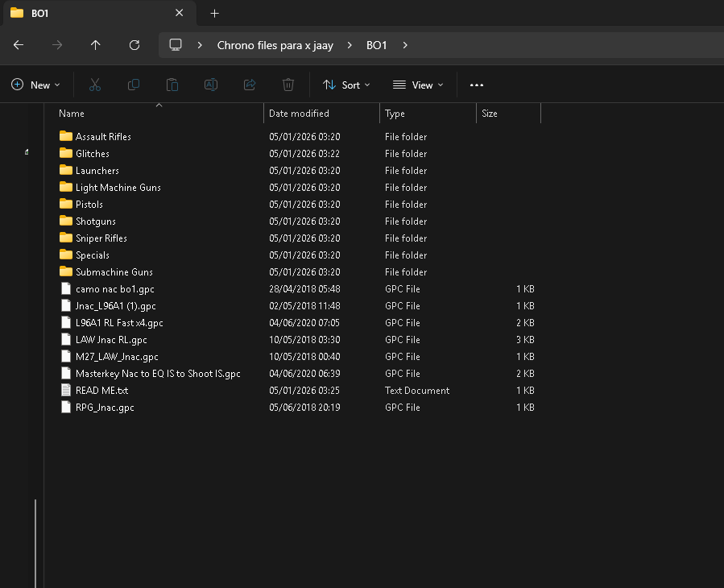
Task: Select the READ ME.txt file
Action: click(x=101, y=391)
